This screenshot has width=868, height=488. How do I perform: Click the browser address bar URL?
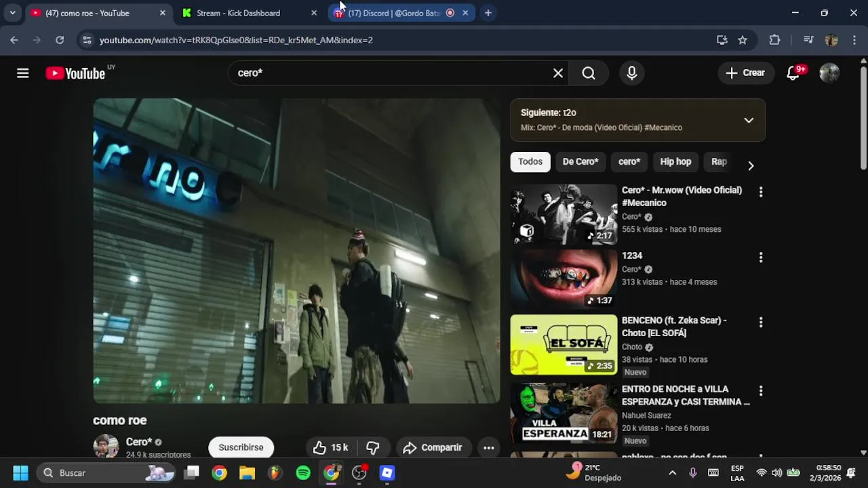coord(236,40)
